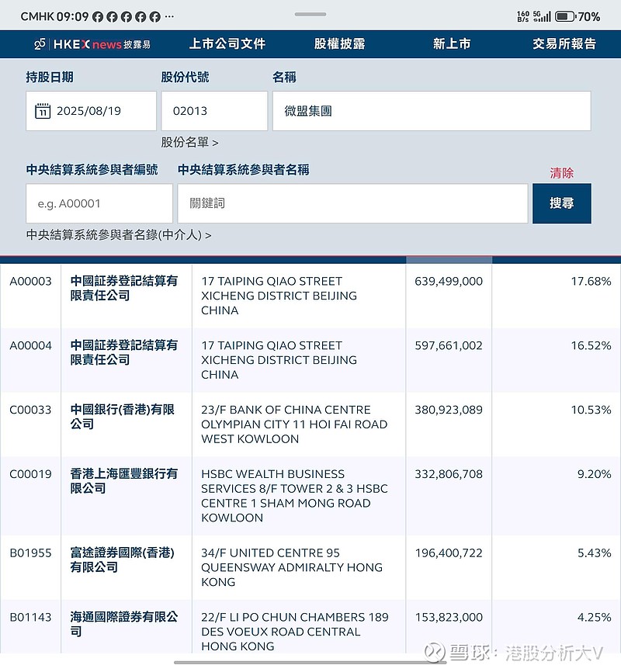The image size is (621, 672).
Task: Clear the search form with 清除
Action: [x=562, y=173]
